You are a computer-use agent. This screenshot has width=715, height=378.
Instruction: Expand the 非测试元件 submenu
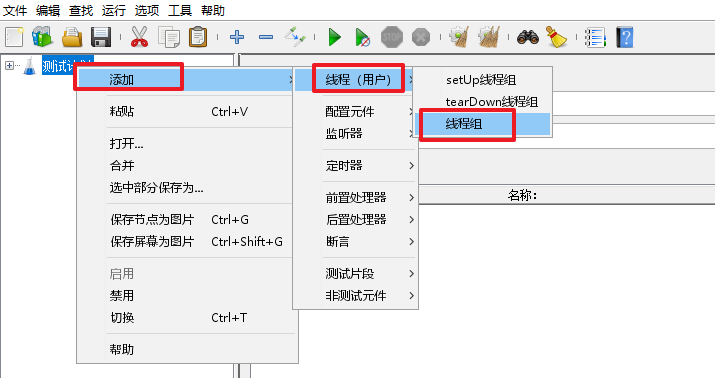tap(355, 296)
